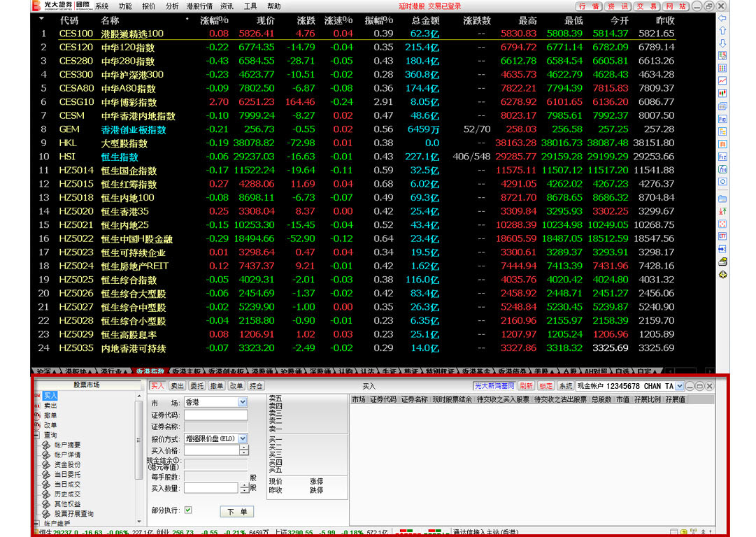Click the ETF icon in right toolbar

point(722,236)
